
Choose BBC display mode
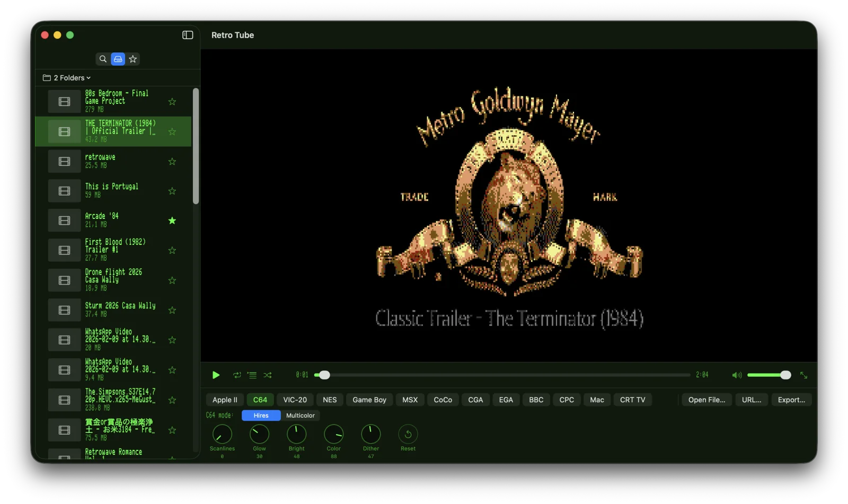(x=536, y=400)
